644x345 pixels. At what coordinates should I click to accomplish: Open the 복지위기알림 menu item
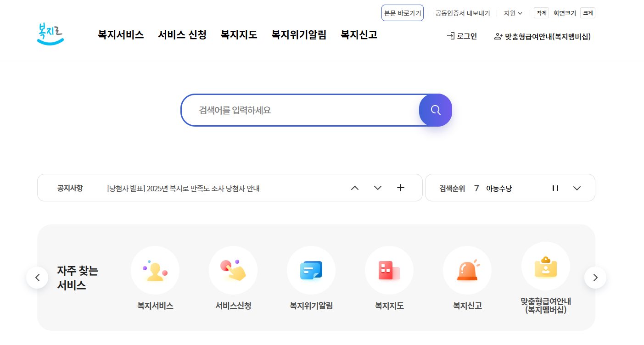click(x=299, y=35)
